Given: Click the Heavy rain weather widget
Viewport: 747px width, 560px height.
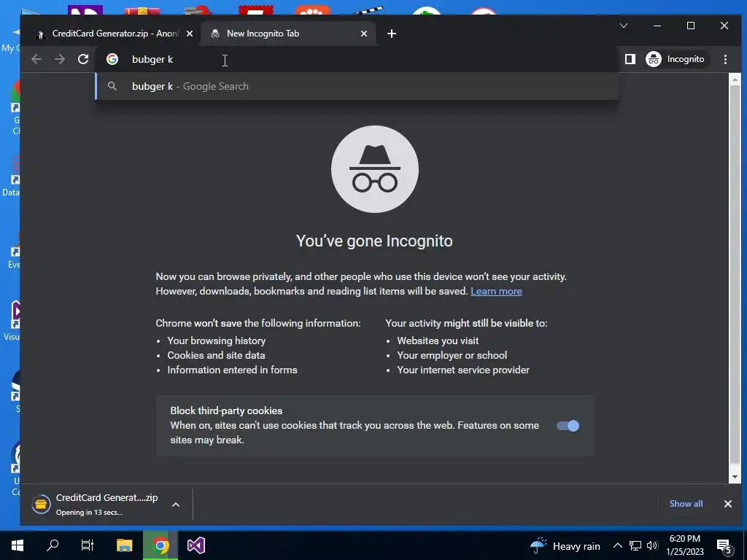Looking at the screenshot, I should click(565, 545).
